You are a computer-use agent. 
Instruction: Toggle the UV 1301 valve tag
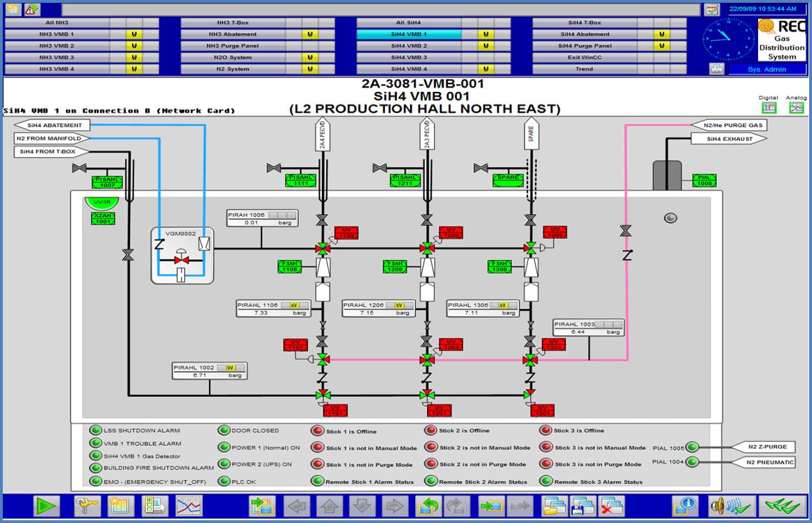point(542,411)
